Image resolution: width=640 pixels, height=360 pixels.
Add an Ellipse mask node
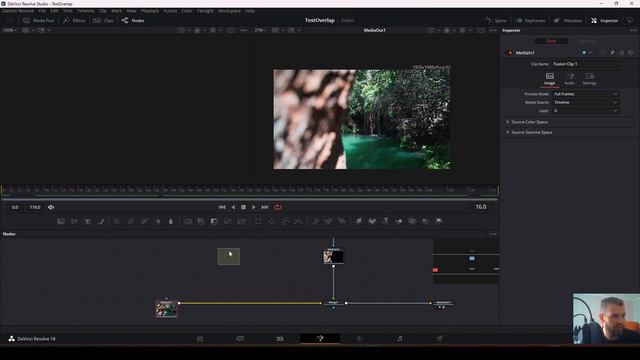click(x=271, y=221)
